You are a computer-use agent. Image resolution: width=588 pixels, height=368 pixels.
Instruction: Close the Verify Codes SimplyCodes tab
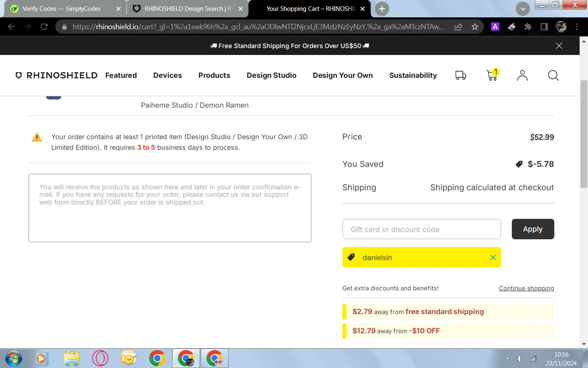(118, 9)
